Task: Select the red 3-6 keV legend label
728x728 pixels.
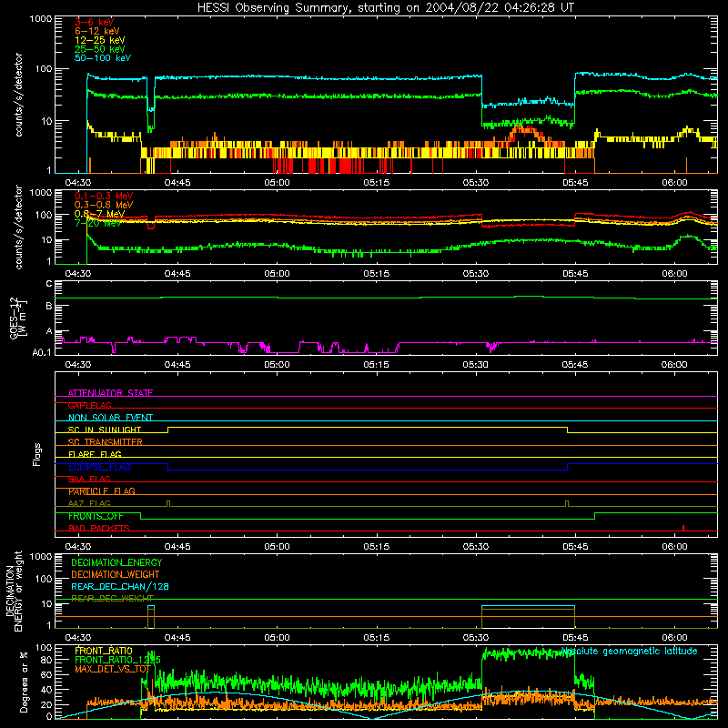Action: point(94,22)
